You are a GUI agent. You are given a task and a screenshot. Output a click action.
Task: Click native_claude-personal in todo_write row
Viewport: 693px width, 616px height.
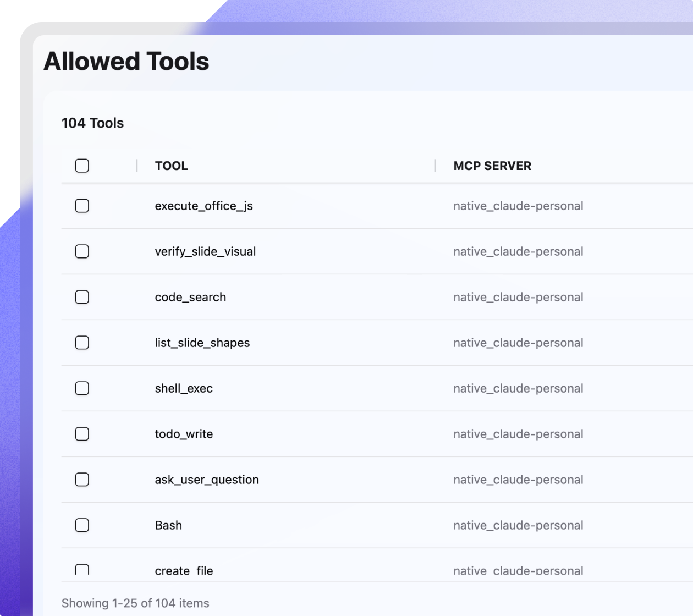click(x=518, y=435)
